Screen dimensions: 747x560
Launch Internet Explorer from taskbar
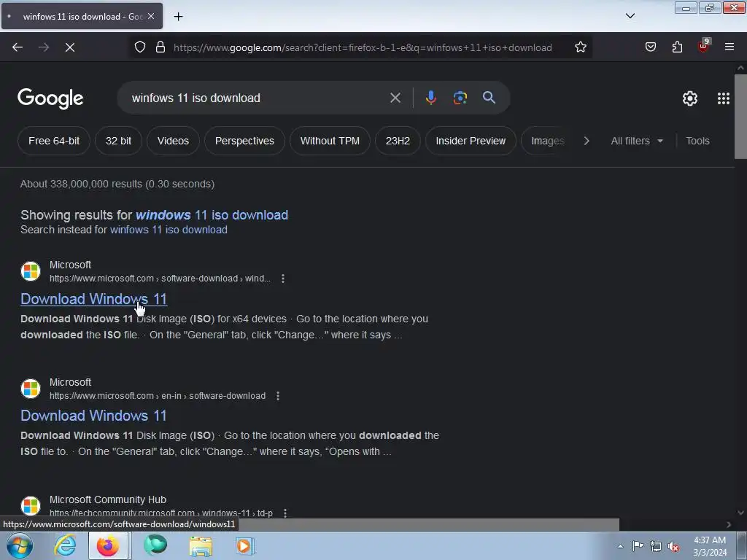(65, 545)
